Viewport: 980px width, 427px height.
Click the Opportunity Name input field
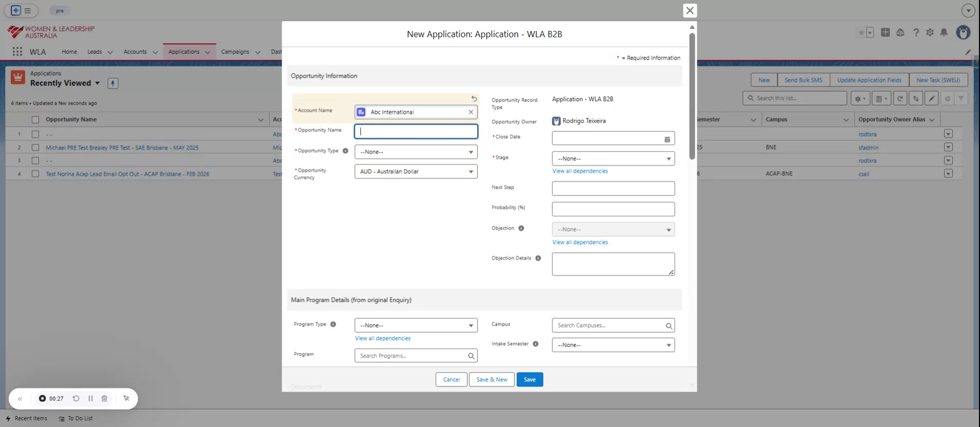[416, 131]
